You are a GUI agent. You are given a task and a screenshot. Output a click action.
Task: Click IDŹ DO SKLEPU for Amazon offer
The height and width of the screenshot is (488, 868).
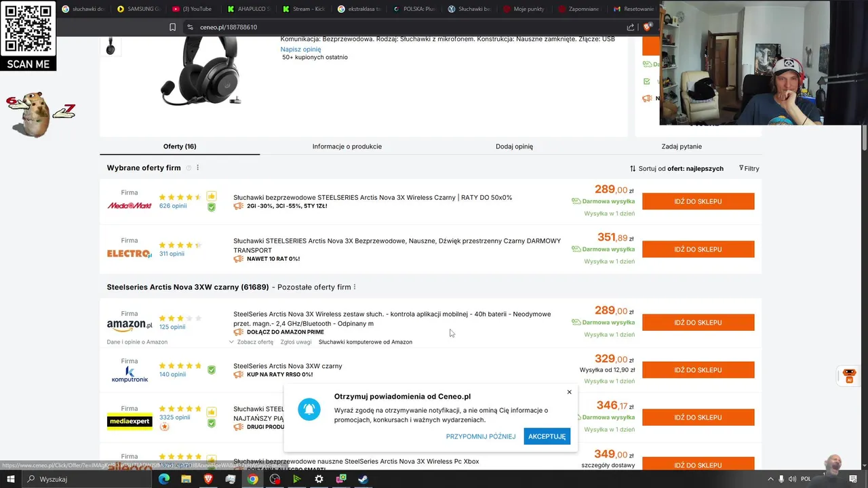click(x=698, y=323)
